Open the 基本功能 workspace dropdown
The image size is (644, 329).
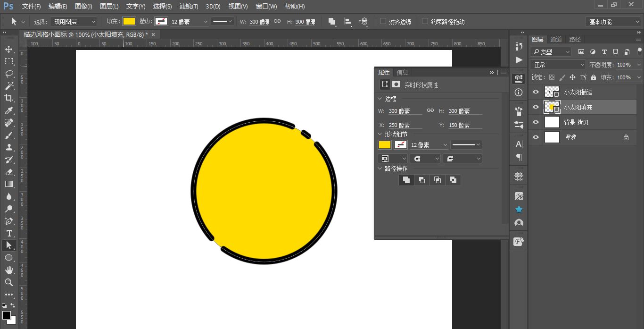tap(613, 22)
